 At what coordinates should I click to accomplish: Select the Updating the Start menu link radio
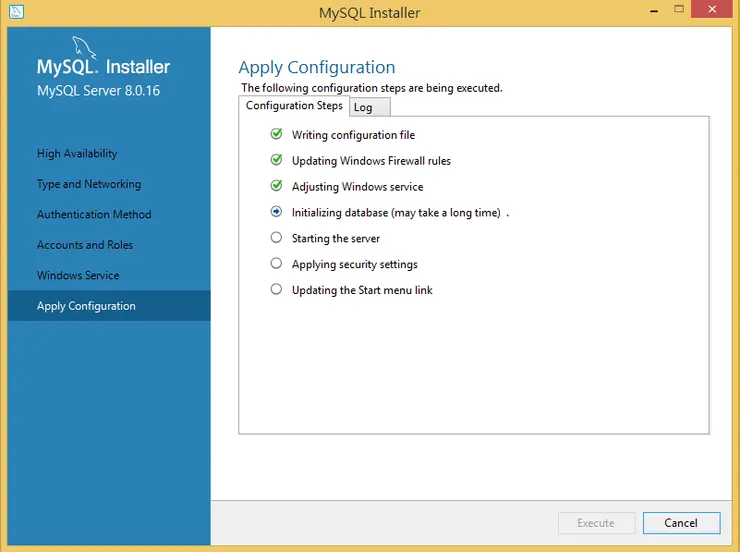[277, 290]
